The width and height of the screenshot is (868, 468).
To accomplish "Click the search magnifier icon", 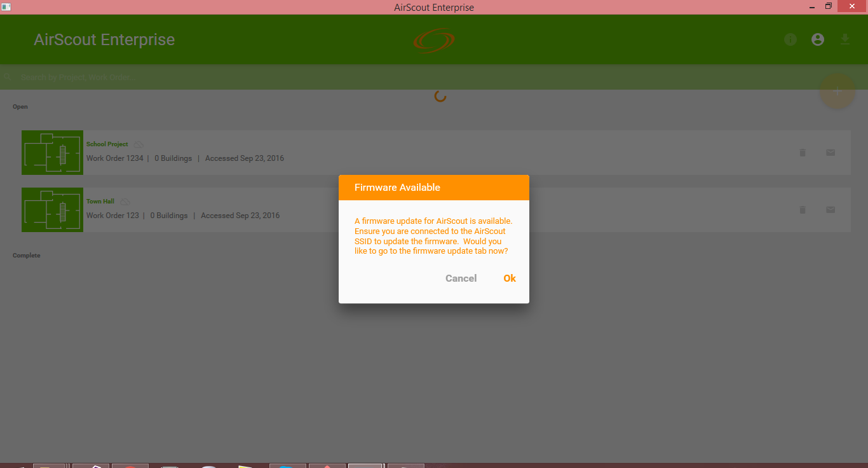I will [x=7, y=77].
